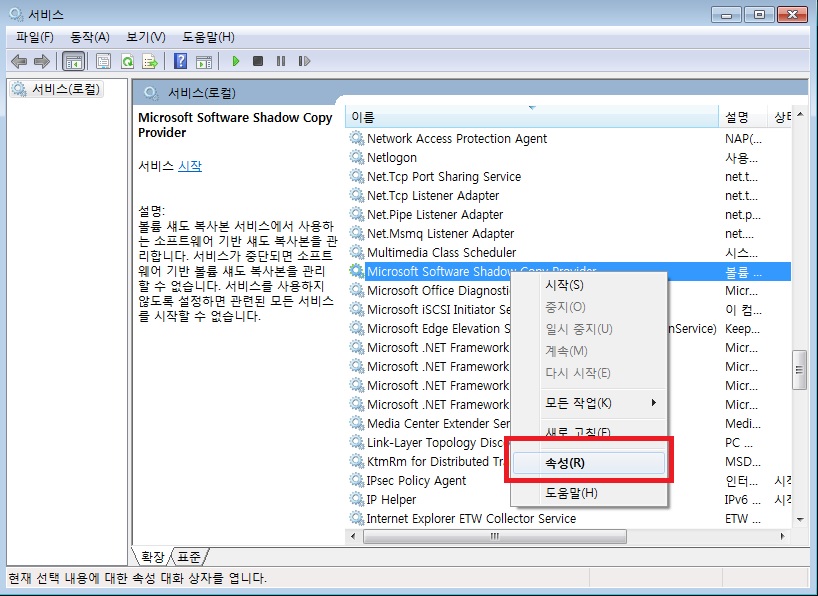Click the horizontal scrollbar right arrow
This screenshot has height=596, width=818.
(782, 536)
